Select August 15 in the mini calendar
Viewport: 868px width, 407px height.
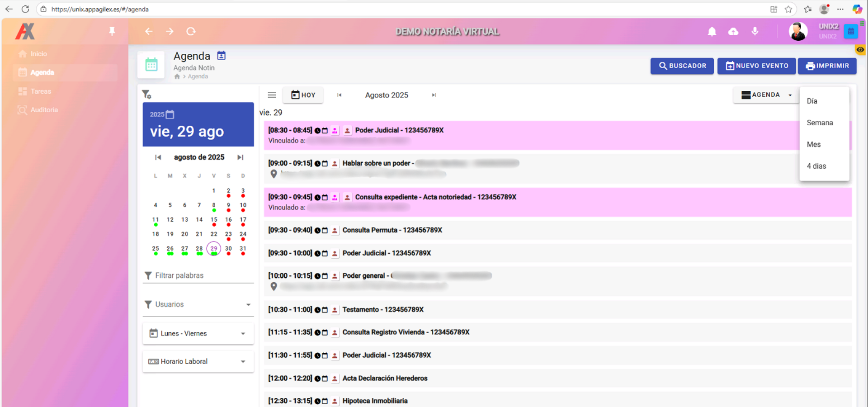pos(214,219)
